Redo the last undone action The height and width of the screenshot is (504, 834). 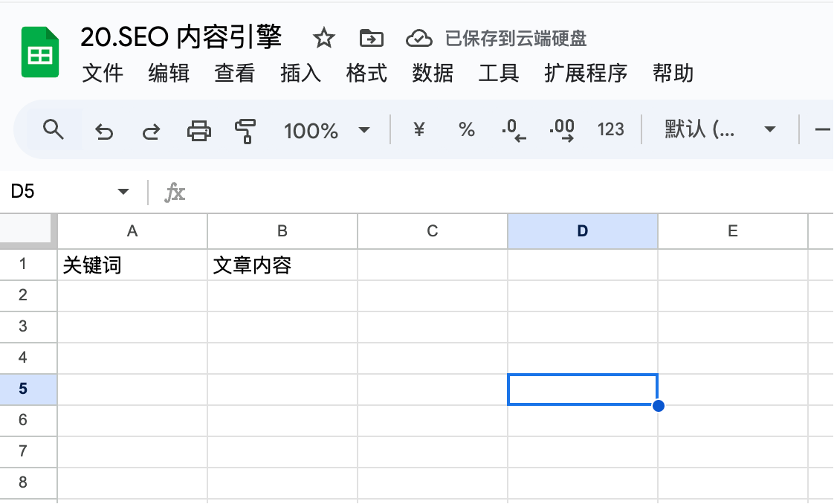[x=151, y=130]
